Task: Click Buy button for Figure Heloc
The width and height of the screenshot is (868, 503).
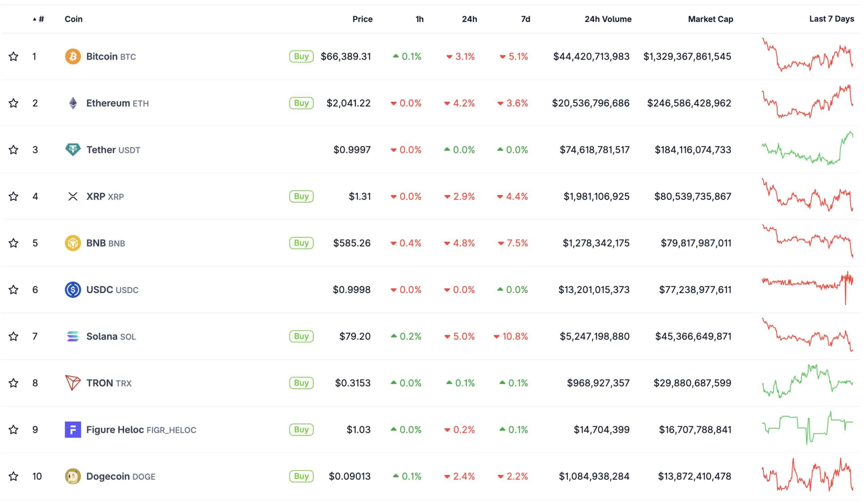Action: click(x=302, y=430)
